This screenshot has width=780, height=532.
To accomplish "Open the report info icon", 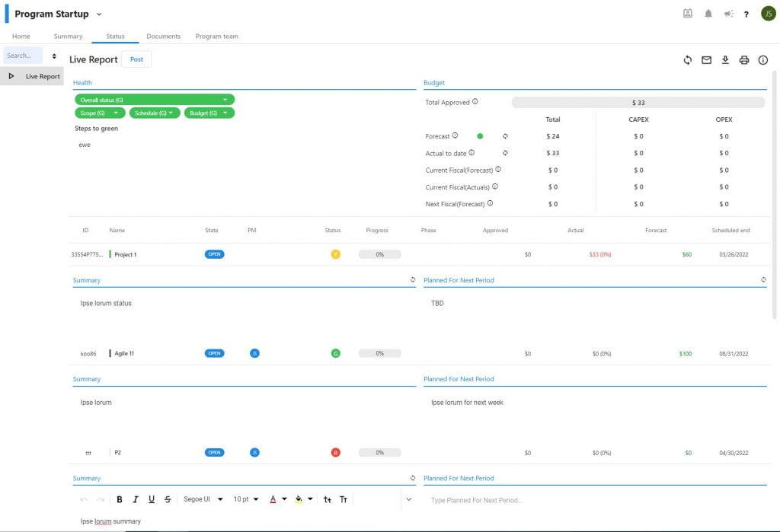I will pos(763,60).
